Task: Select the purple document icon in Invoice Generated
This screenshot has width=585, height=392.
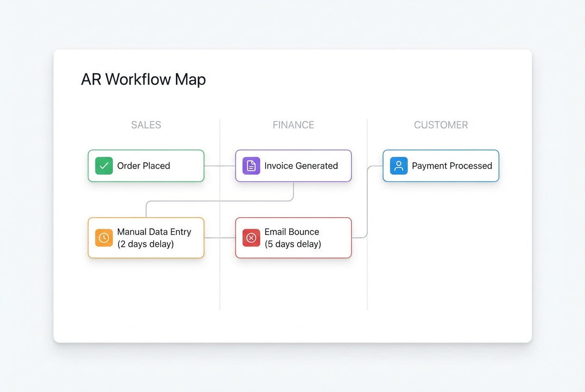Action: pos(250,165)
